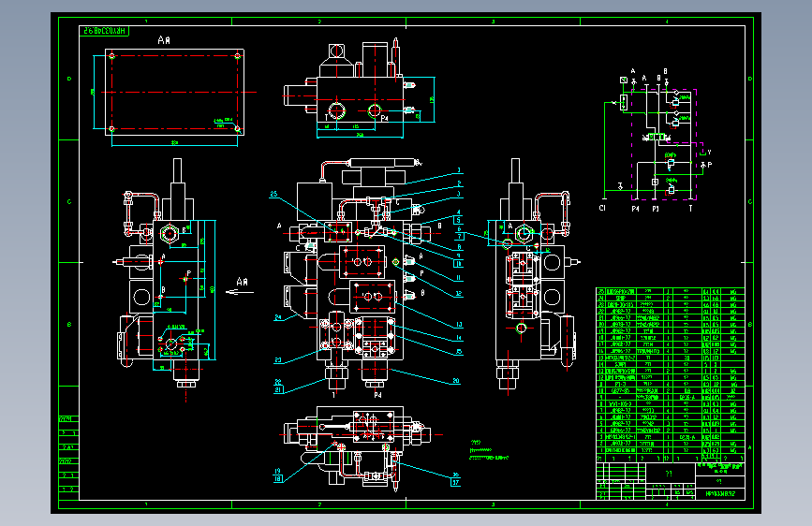
Task: Select the pressure gauge symbol in hydraulic schematic
Action: coord(624,80)
